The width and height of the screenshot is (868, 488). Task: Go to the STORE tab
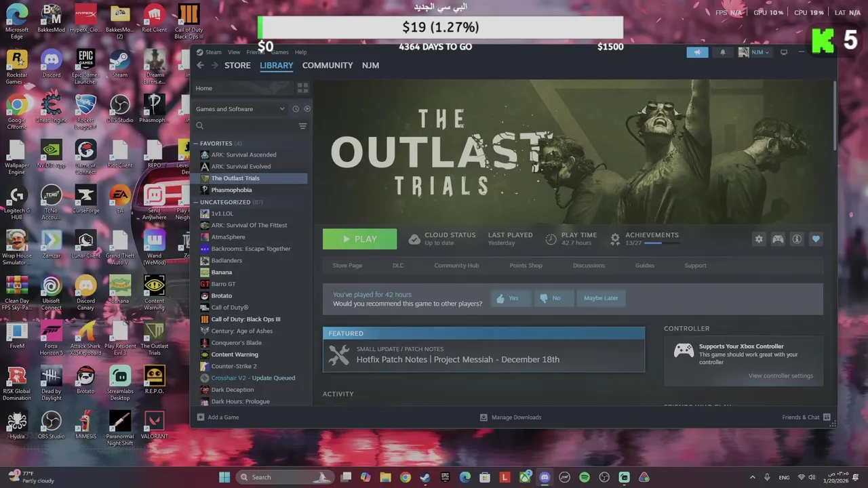237,65
